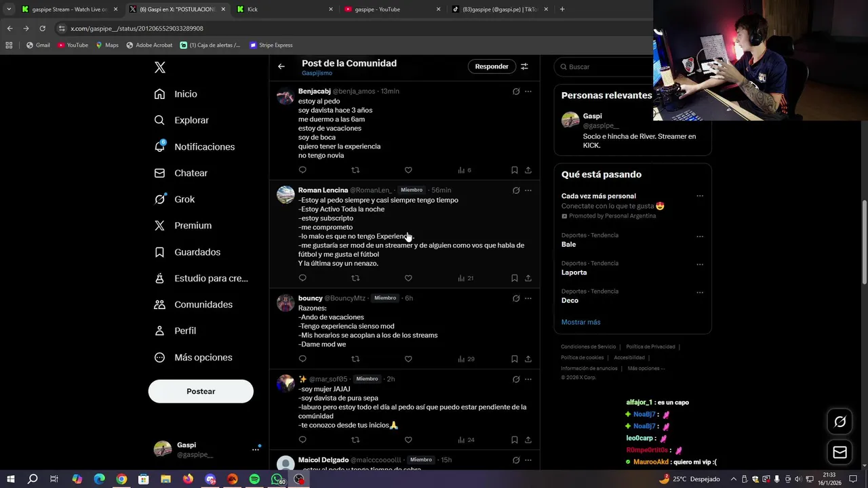868x488 pixels.
Task: Open Premium in the sidebar
Action: tap(182, 226)
